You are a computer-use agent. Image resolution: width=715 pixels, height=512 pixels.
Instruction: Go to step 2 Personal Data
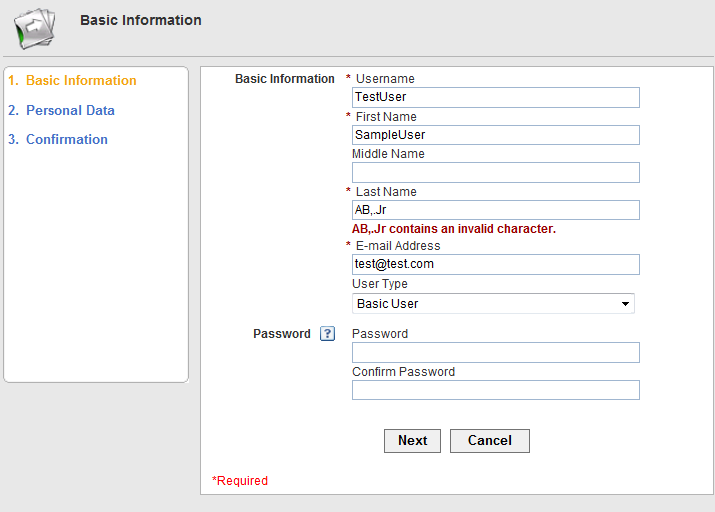pyautogui.click(x=61, y=110)
